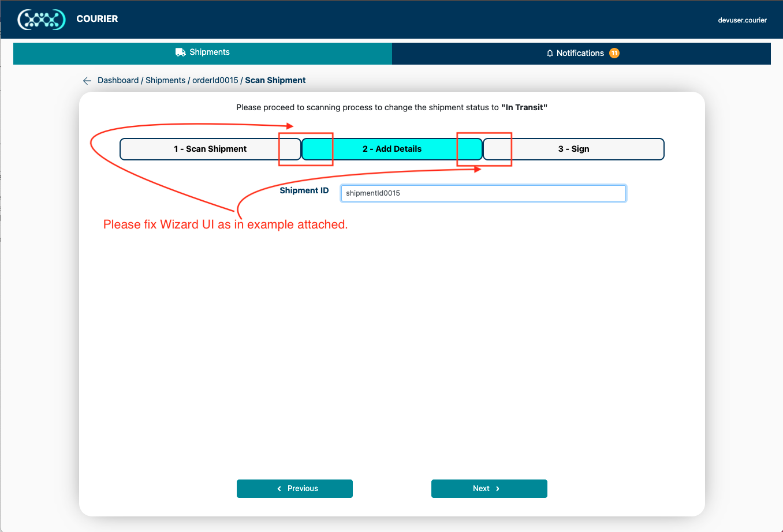
Task: Click the left chevron inside the Previous button
Action: tap(279, 488)
